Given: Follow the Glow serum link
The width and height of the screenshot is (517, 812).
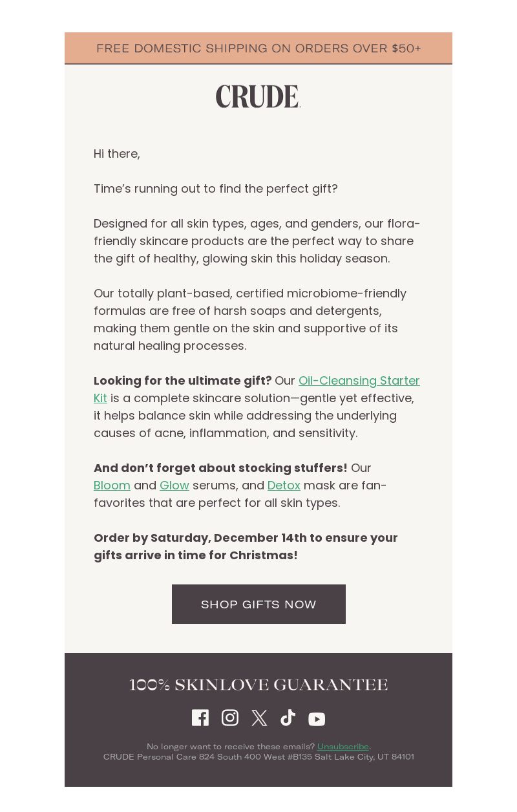Looking at the screenshot, I should click(174, 486).
